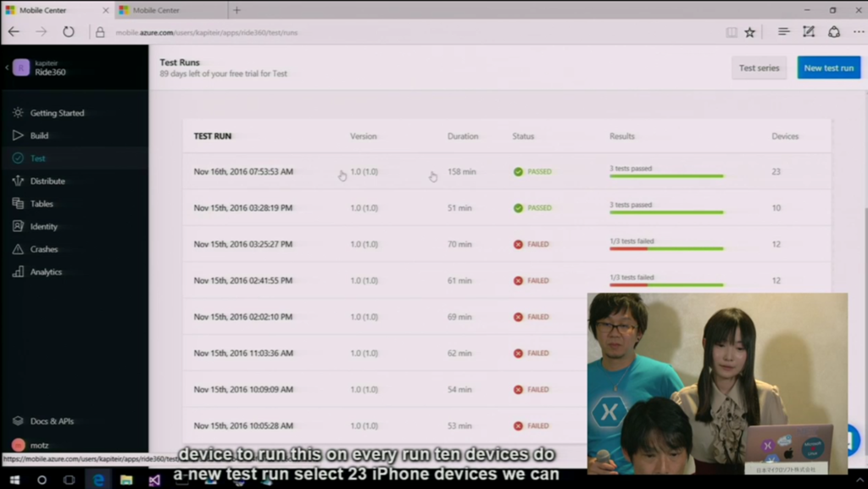868x489 pixels.
Task: Open the Identity section icon
Action: [18, 226]
